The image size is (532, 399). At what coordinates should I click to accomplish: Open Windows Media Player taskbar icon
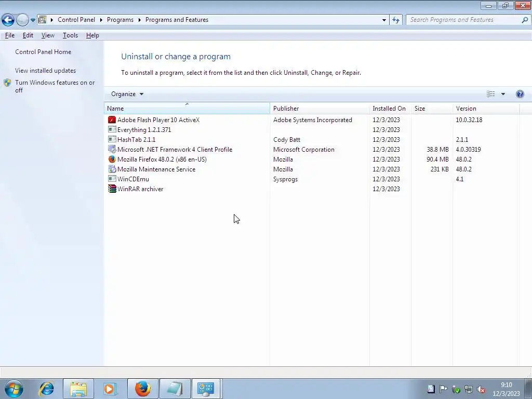(110, 389)
